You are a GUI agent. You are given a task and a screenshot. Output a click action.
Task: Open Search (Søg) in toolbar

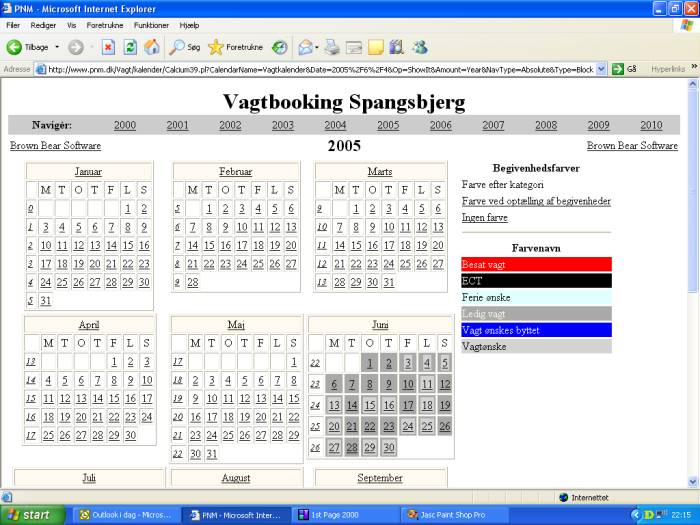184,47
